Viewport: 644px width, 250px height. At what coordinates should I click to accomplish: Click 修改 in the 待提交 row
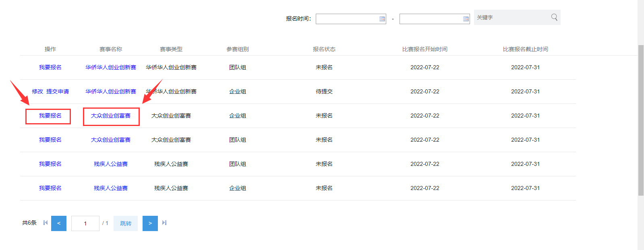[x=37, y=91]
